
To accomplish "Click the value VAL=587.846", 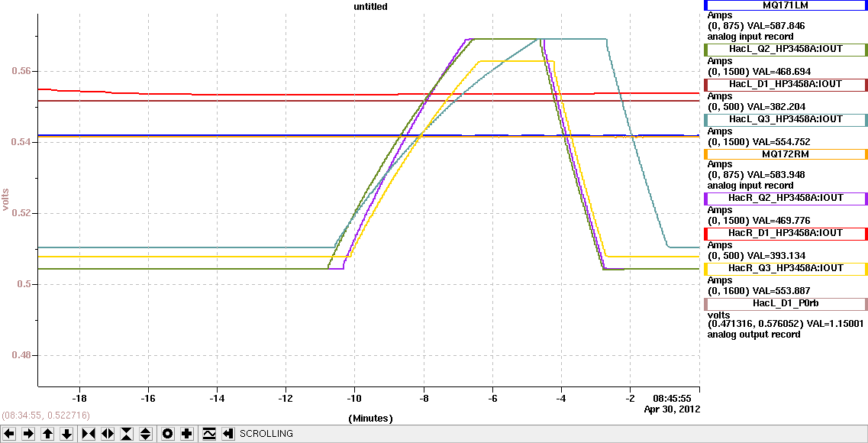I will click(x=776, y=26).
